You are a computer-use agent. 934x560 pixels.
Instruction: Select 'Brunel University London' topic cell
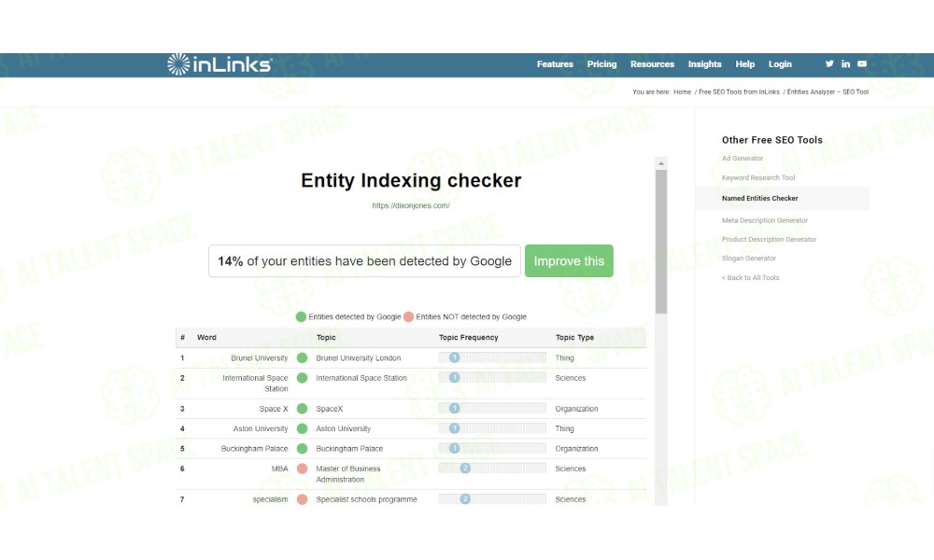pyautogui.click(x=358, y=357)
